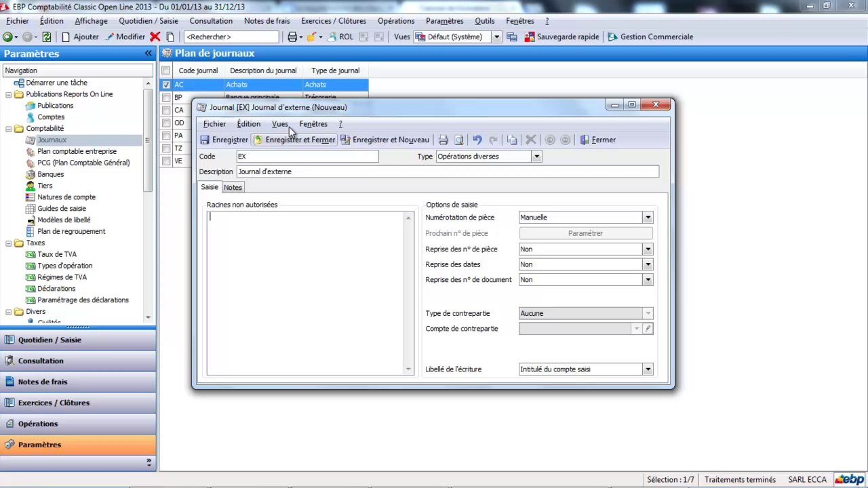The height and width of the screenshot is (488, 868).
Task: Open the Vues Défaut (Système) dropdown
Action: coord(496,37)
